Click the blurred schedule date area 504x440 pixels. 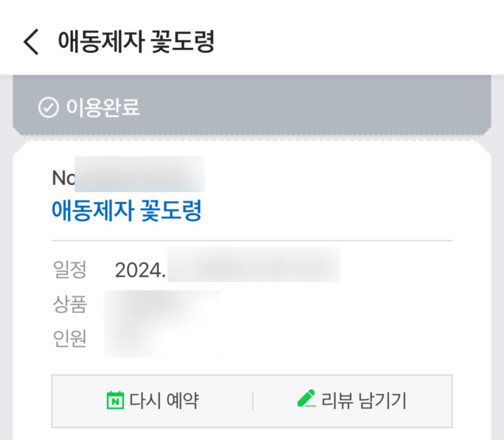pos(254,265)
